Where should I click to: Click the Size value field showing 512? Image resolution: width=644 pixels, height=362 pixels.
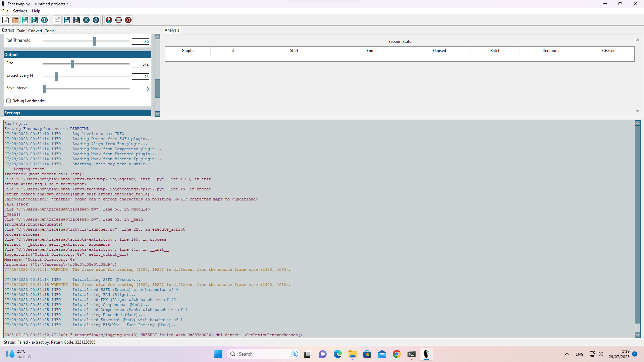tap(141, 64)
